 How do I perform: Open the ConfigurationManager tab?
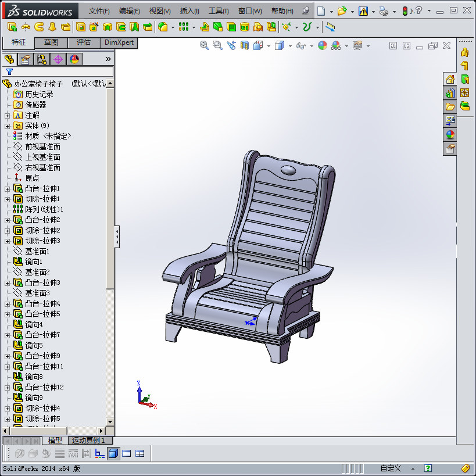[42, 59]
